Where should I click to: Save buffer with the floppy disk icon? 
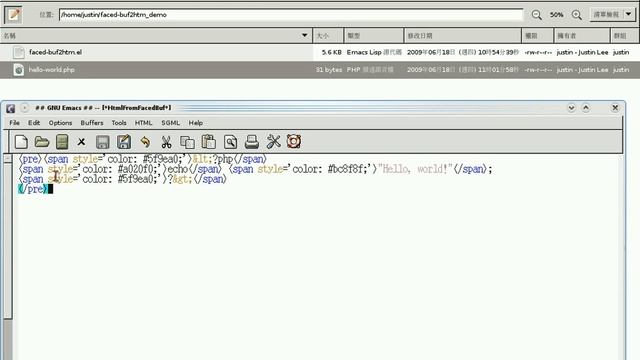[102, 142]
